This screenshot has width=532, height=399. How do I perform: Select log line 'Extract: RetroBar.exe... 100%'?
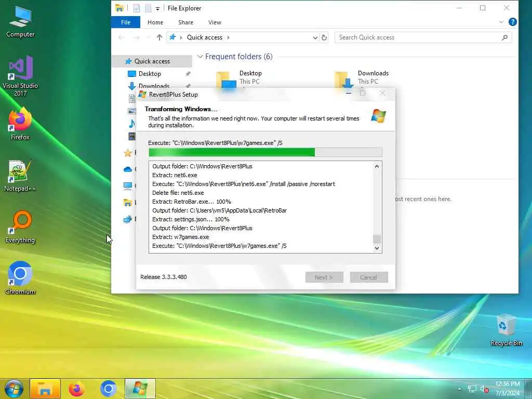192,202
